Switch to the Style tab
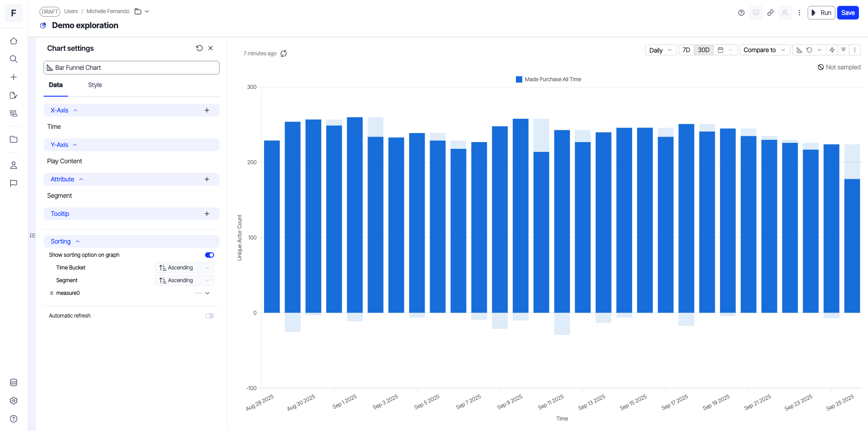This screenshot has width=868, height=431. coord(95,85)
